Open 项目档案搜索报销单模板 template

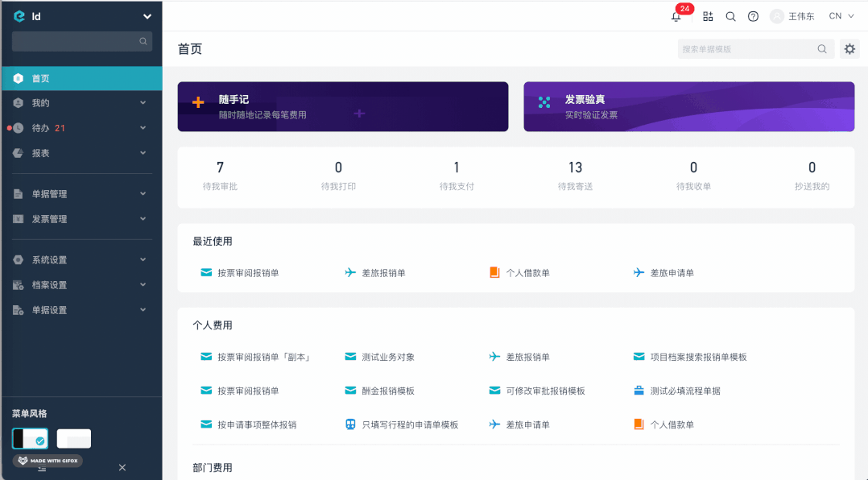click(690, 357)
